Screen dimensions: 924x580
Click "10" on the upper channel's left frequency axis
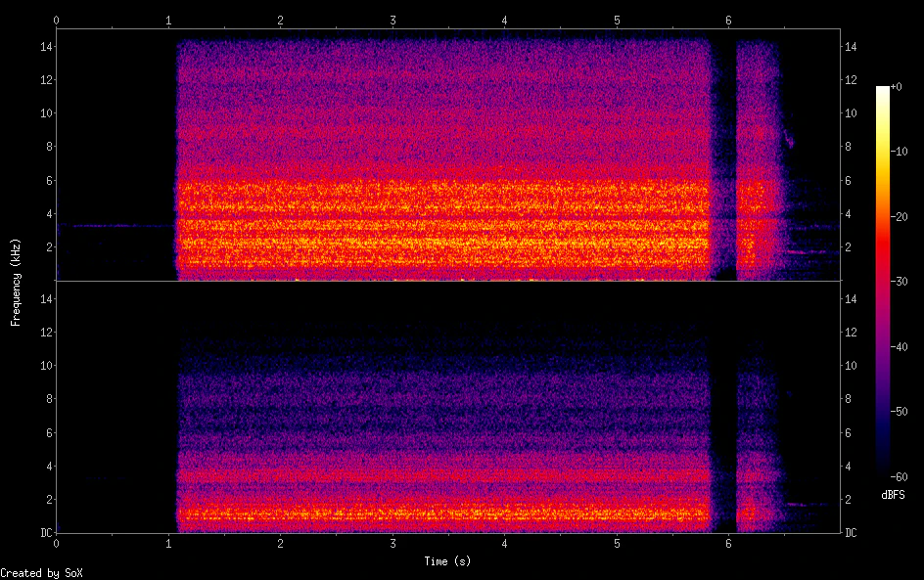point(46,113)
